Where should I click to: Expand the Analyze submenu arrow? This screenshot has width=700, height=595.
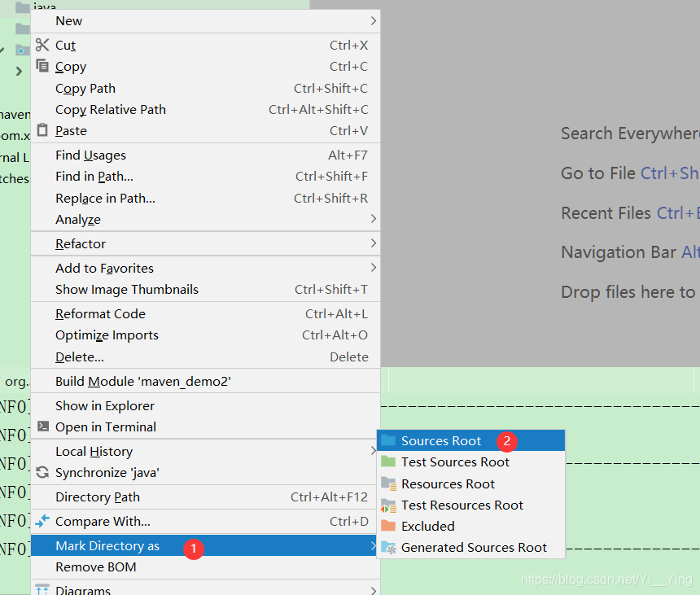click(x=374, y=219)
